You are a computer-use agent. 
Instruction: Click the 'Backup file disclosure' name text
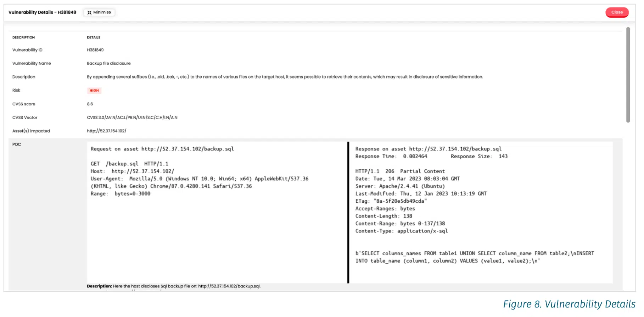[109, 64]
